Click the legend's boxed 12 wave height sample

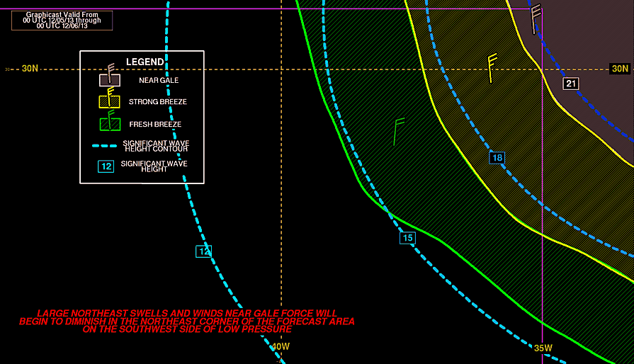click(x=106, y=166)
